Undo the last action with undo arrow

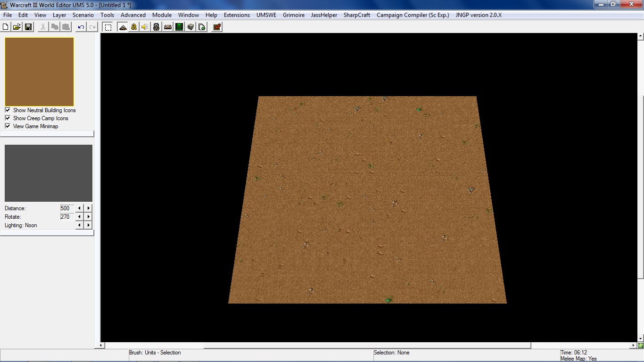81,27
